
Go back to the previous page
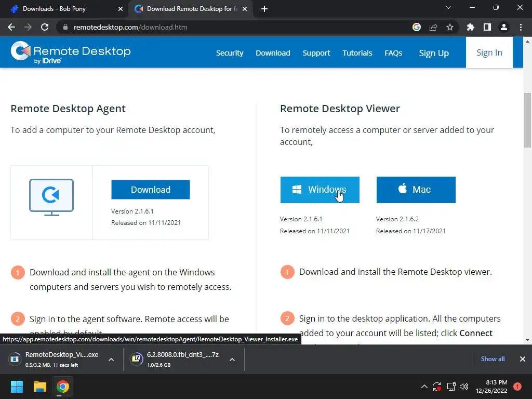[x=11, y=27]
